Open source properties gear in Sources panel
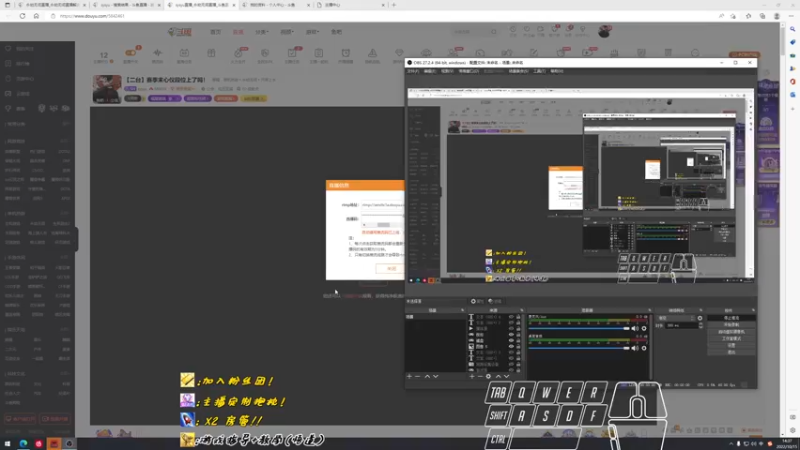This screenshot has width=800, height=450. pos(488,377)
